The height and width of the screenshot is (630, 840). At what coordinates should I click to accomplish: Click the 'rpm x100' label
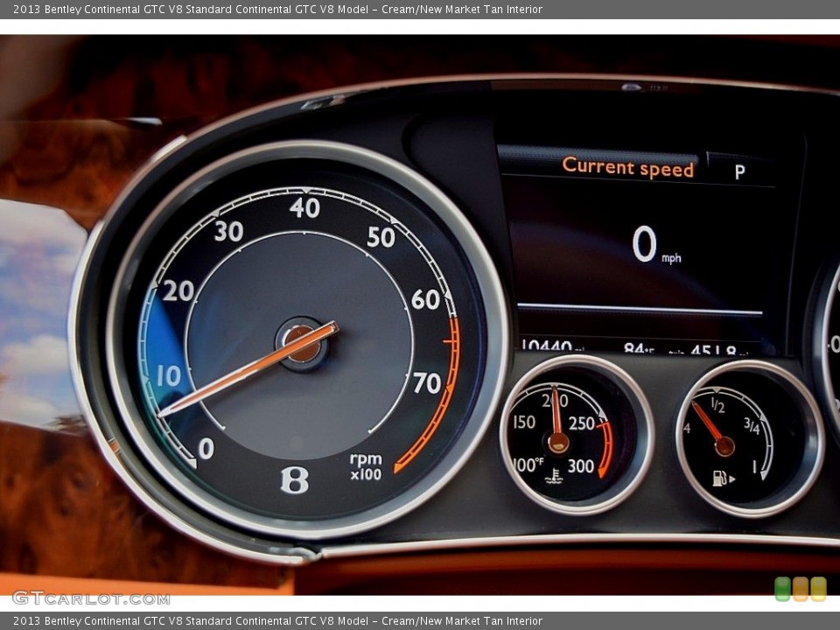366,466
